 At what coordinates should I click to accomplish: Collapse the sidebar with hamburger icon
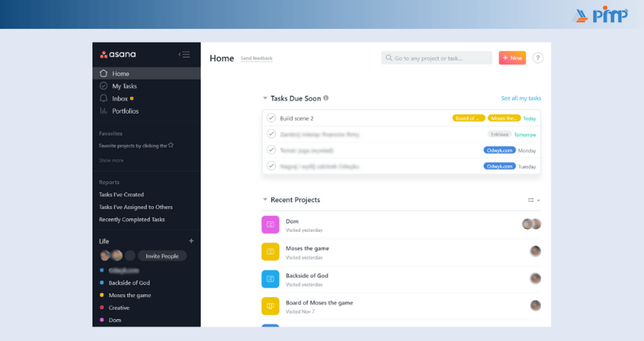184,55
